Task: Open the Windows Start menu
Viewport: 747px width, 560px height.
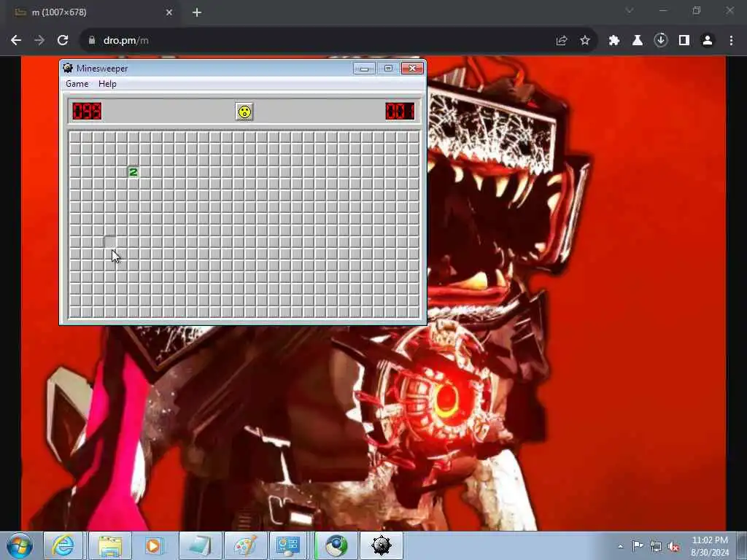Action: pyautogui.click(x=20, y=545)
